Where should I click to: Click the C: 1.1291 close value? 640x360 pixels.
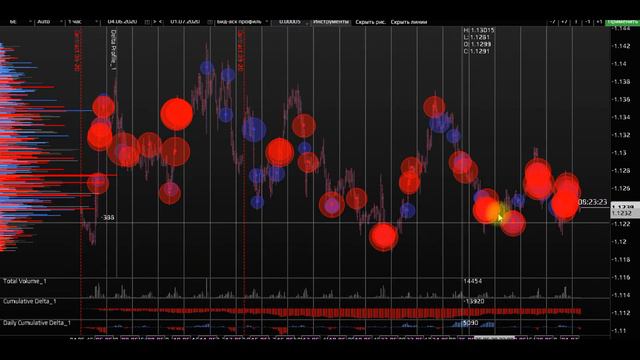[x=476, y=51]
